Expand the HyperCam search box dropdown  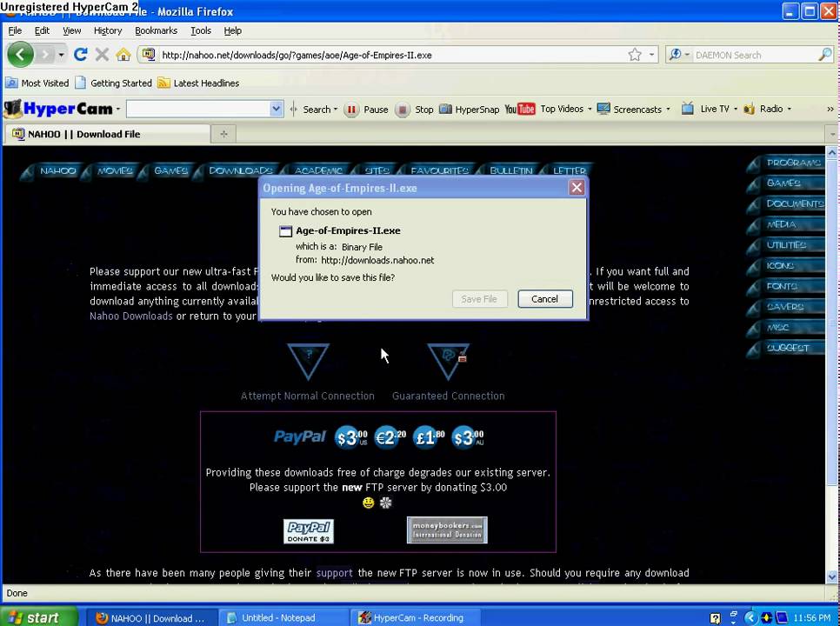(276, 110)
